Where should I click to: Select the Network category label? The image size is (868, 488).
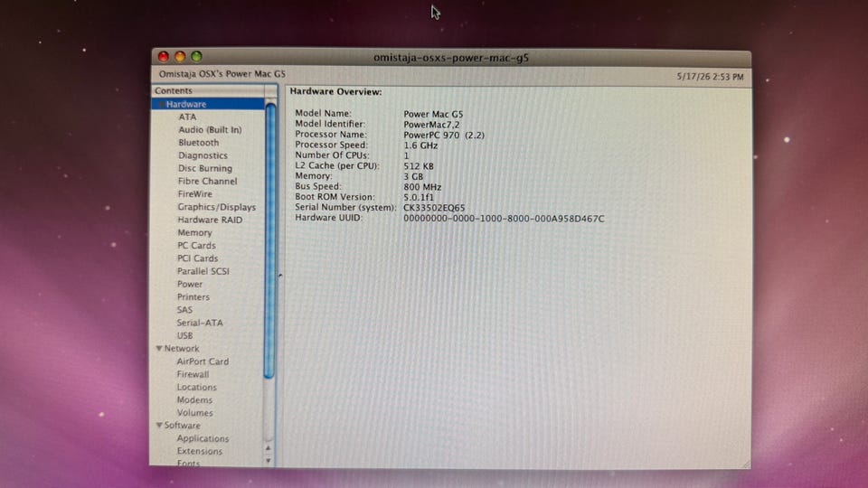(x=182, y=349)
